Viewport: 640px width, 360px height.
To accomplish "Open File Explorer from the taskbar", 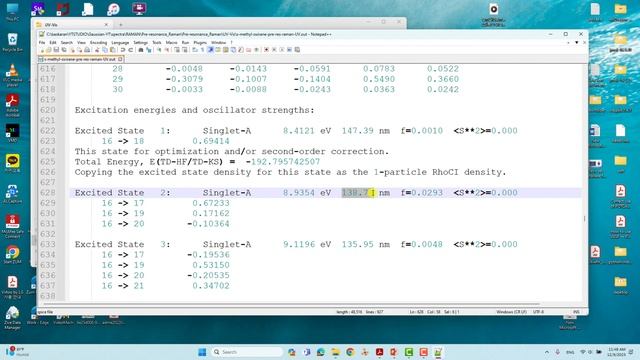I will tap(336, 352).
